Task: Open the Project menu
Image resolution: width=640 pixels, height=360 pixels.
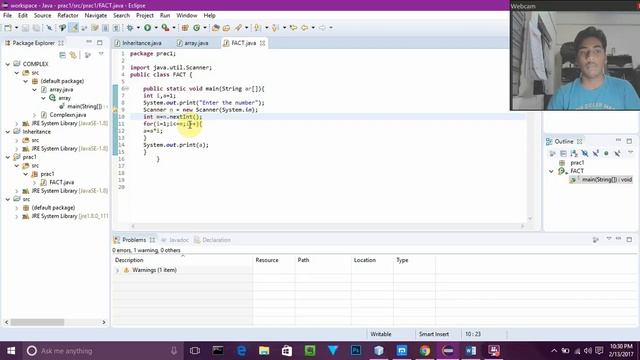Action: coord(145,16)
